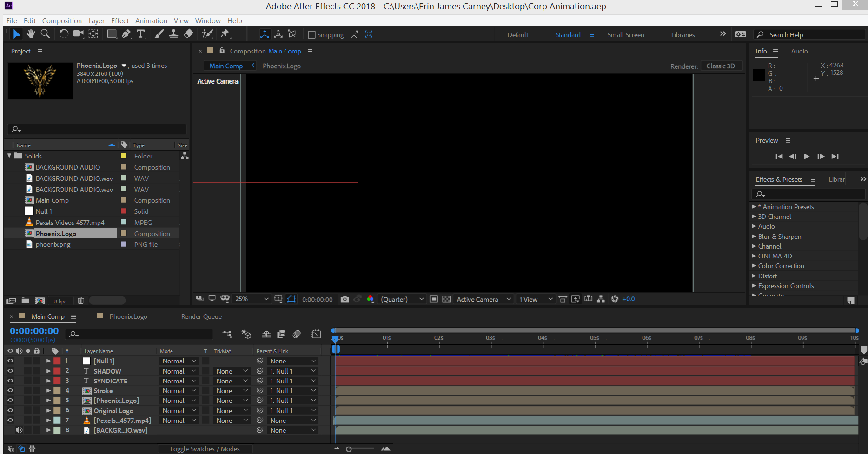The width and height of the screenshot is (868, 454).
Task: Select the Rotation tool
Action: (x=64, y=34)
